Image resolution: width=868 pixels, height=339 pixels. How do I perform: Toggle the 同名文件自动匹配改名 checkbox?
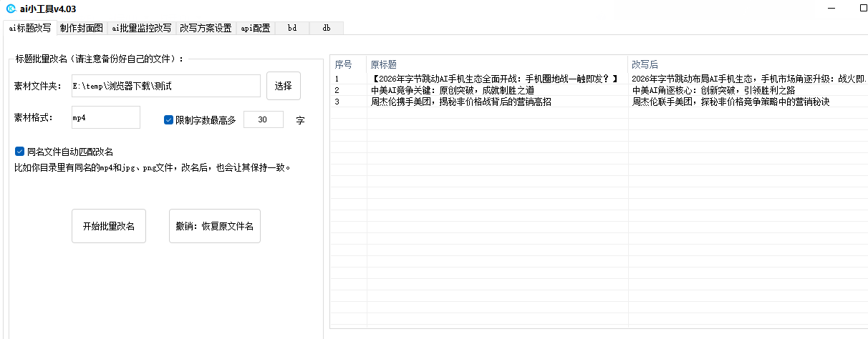click(x=19, y=152)
